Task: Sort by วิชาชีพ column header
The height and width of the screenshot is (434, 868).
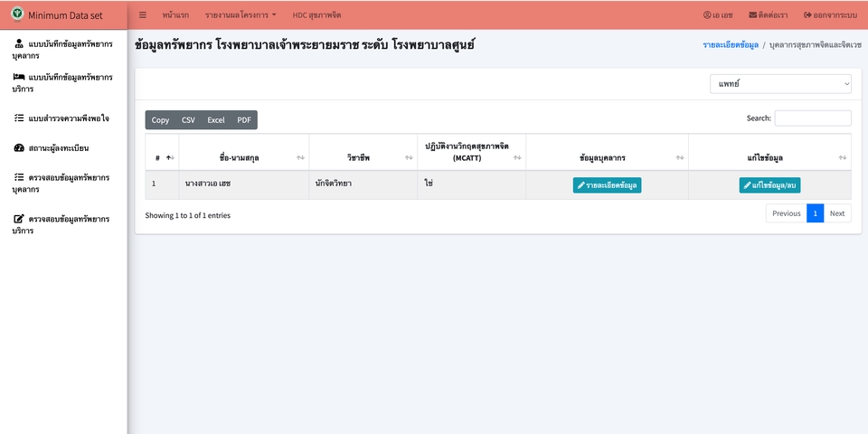Action: pos(363,152)
